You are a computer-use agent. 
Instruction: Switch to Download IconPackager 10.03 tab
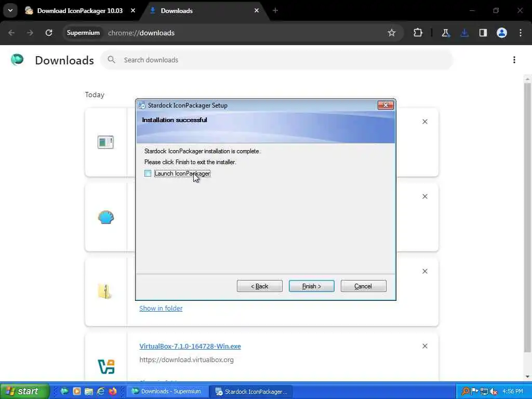[x=79, y=10]
